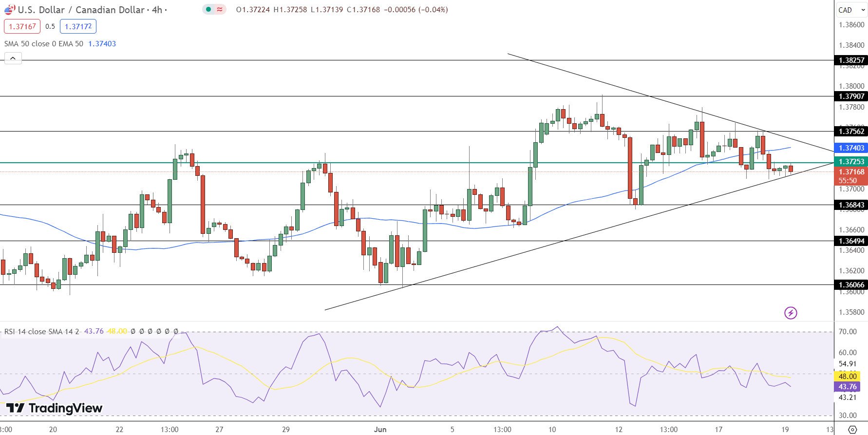This screenshot has height=435, width=868.
Task: Click the 1.37167 sell price button
Action: pos(22,26)
